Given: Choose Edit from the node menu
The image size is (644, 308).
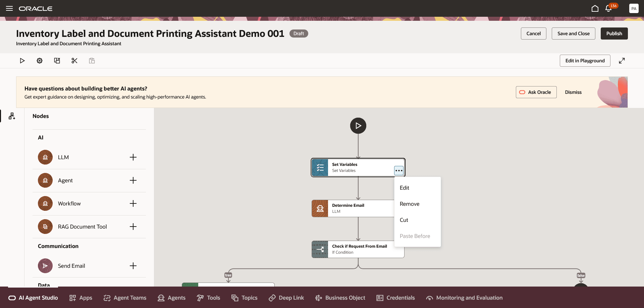Looking at the screenshot, I should pos(418,188).
